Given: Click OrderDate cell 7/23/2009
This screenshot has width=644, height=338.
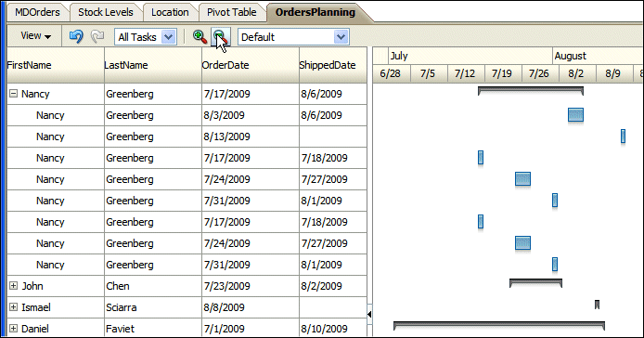Looking at the screenshot, I should pyautogui.click(x=251, y=286).
